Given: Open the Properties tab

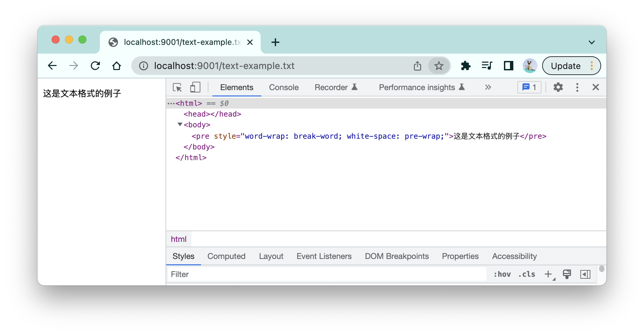Looking at the screenshot, I should (x=460, y=256).
